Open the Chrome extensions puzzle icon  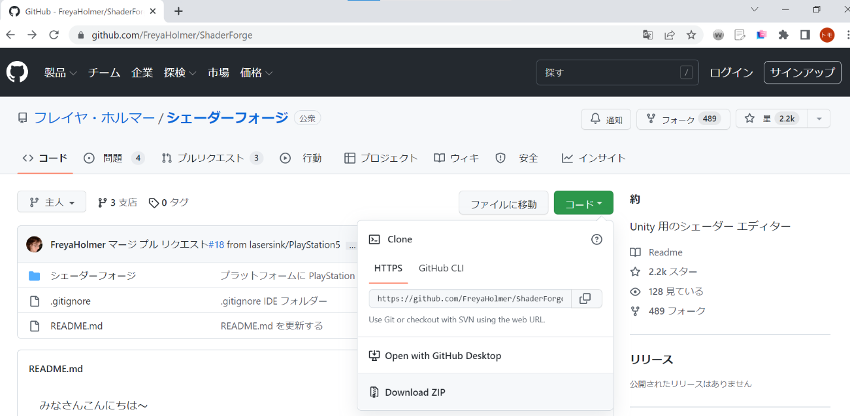tap(783, 35)
